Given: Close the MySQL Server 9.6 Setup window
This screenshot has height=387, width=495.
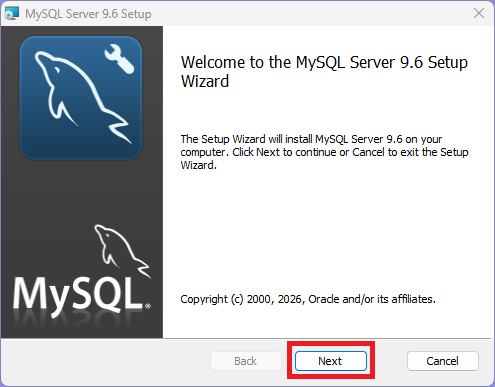Looking at the screenshot, I should point(479,13).
